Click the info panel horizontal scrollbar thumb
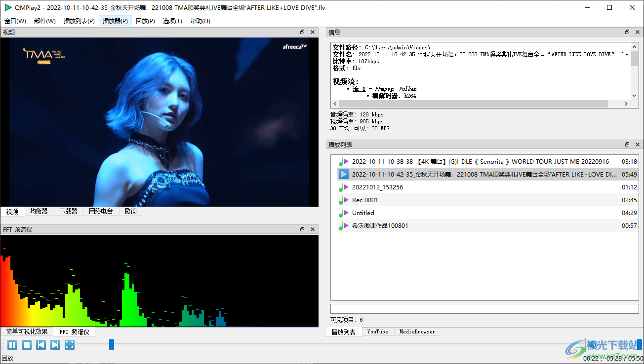The width and height of the screenshot is (644, 364). click(x=474, y=104)
